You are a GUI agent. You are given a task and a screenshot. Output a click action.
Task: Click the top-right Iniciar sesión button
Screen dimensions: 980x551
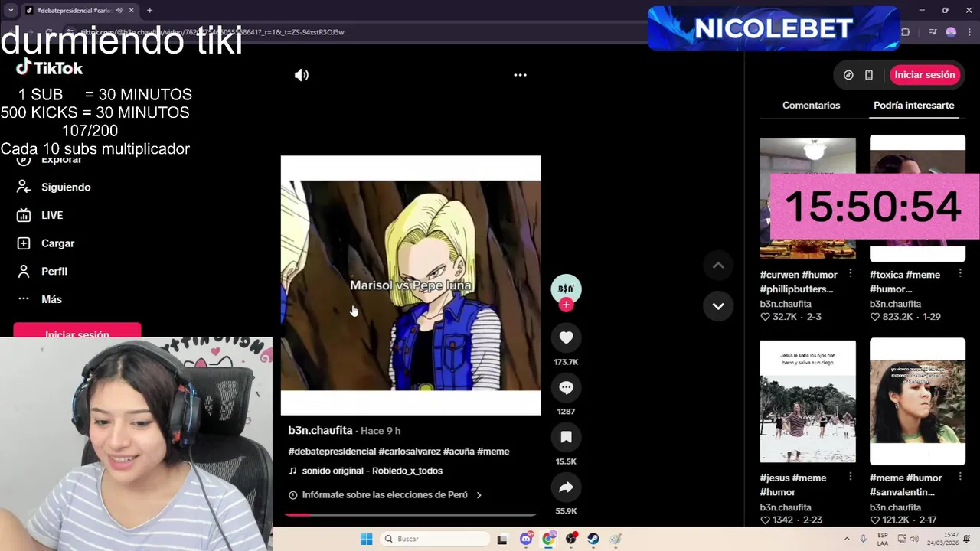pyautogui.click(x=924, y=75)
